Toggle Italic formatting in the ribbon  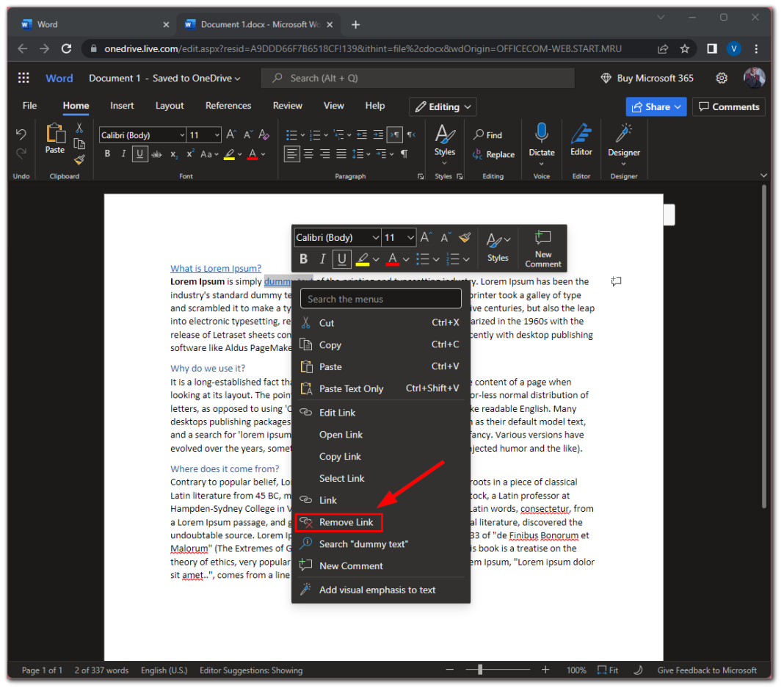click(123, 153)
